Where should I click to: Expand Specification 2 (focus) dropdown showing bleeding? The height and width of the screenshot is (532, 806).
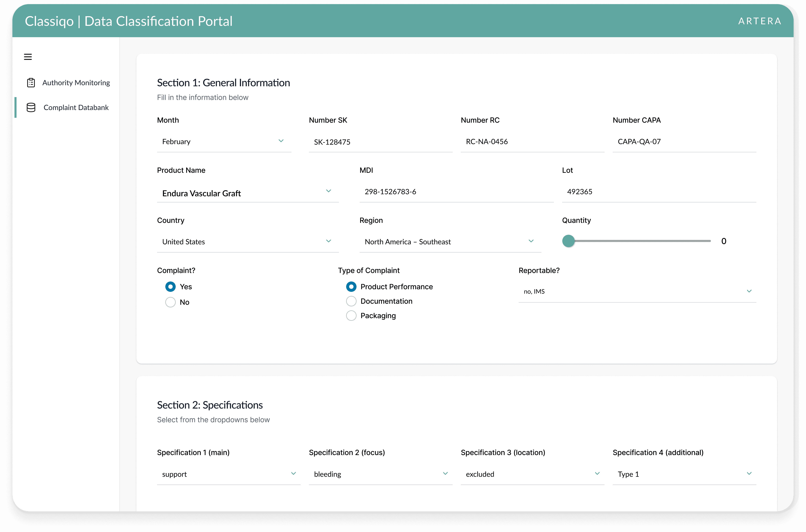(380, 474)
